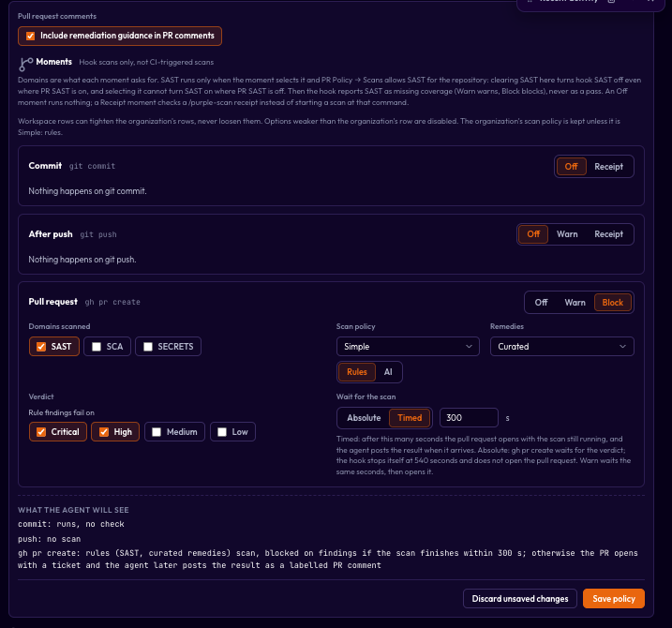The width and height of the screenshot is (672, 628).
Task: Click the 'Rule findings fail on' label
Action: [61, 412]
